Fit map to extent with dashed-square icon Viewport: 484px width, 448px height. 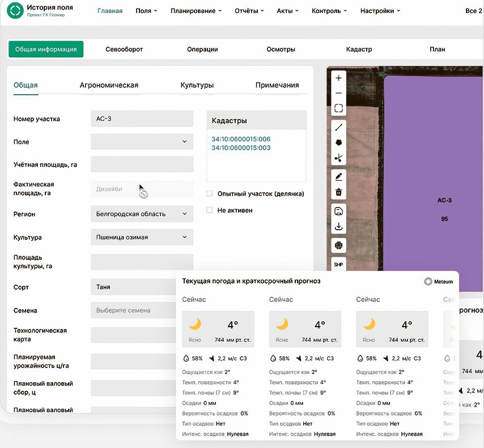(338, 108)
